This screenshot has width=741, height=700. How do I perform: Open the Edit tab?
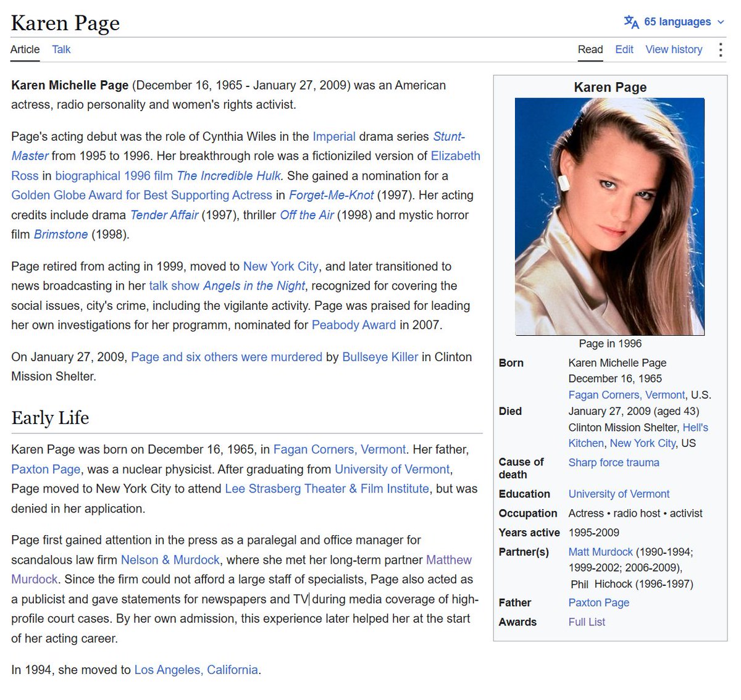coord(624,49)
